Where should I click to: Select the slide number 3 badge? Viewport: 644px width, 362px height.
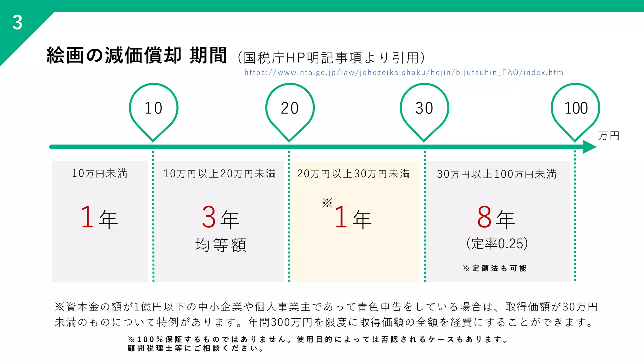point(18,23)
